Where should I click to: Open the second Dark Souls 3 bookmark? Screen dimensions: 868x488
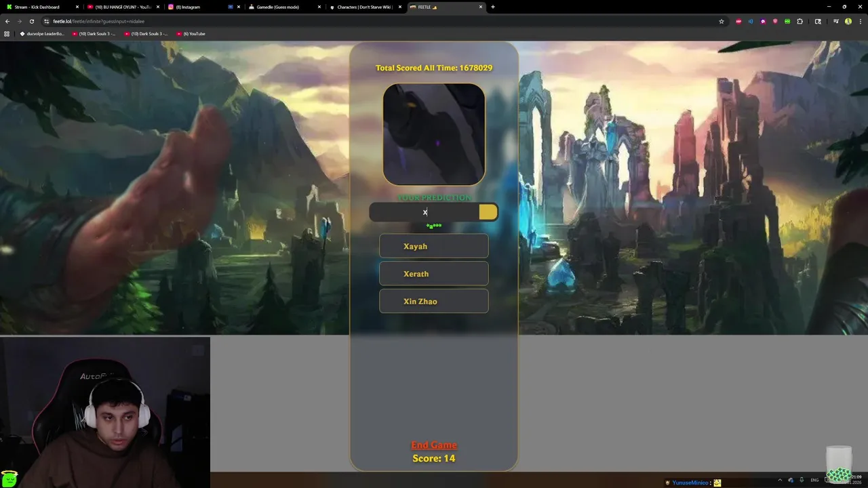146,33
